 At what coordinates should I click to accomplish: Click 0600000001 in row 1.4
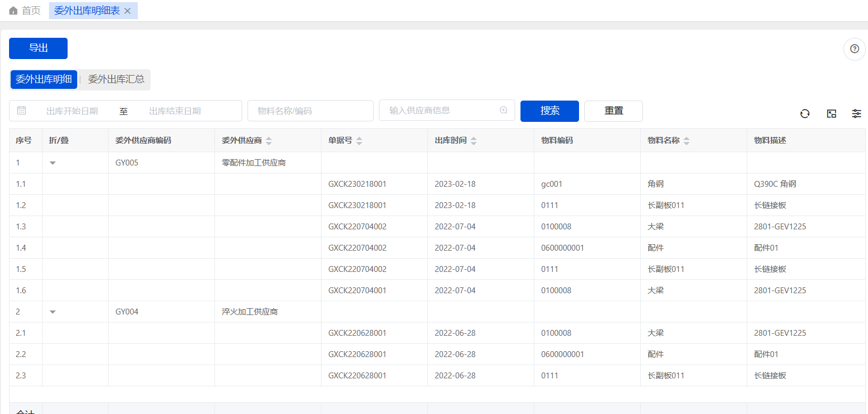click(x=563, y=248)
